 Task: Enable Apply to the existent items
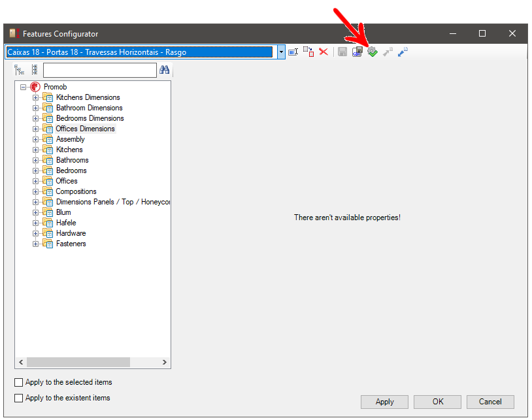[19, 398]
